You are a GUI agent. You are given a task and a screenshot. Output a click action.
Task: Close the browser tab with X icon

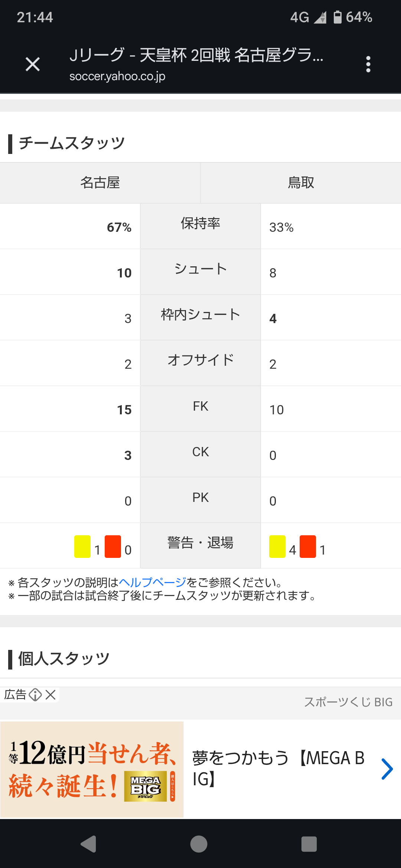(33, 65)
